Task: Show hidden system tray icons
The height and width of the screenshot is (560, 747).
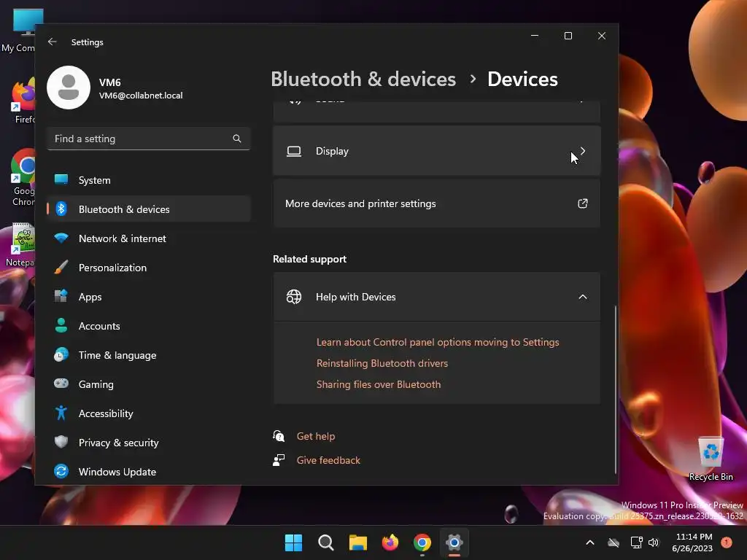Action: pyautogui.click(x=589, y=542)
